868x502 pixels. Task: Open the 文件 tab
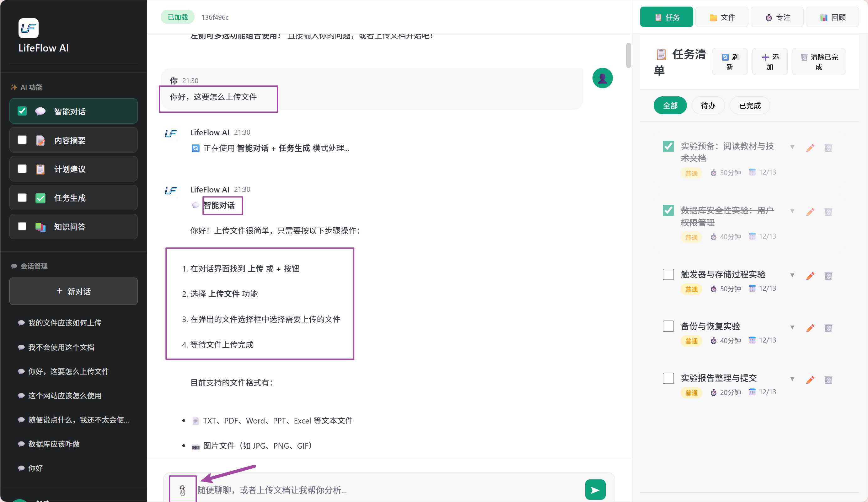click(722, 17)
